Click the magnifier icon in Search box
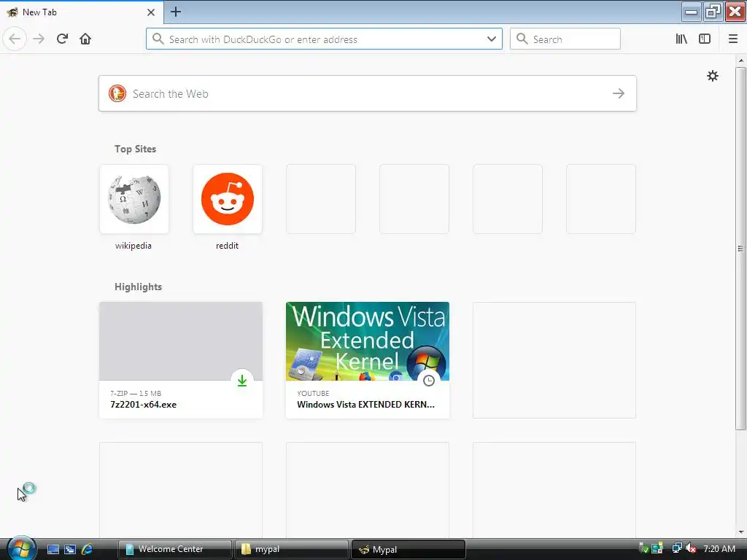The width and height of the screenshot is (747, 560). pyautogui.click(x=522, y=39)
